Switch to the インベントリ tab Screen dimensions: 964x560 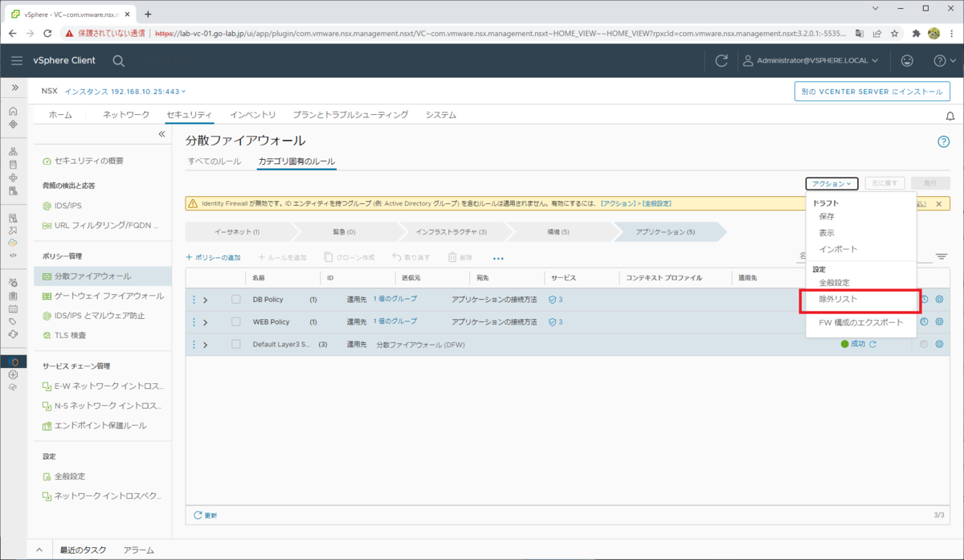point(253,115)
